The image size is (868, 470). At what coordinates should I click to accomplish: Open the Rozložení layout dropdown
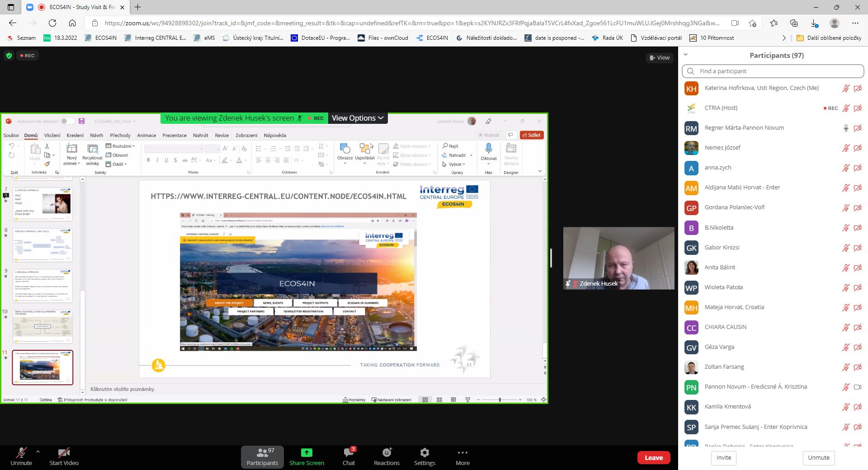tap(120, 146)
